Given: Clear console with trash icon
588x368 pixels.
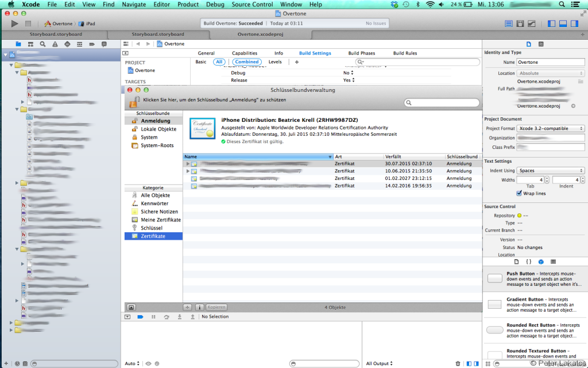Looking at the screenshot, I should click(458, 363).
